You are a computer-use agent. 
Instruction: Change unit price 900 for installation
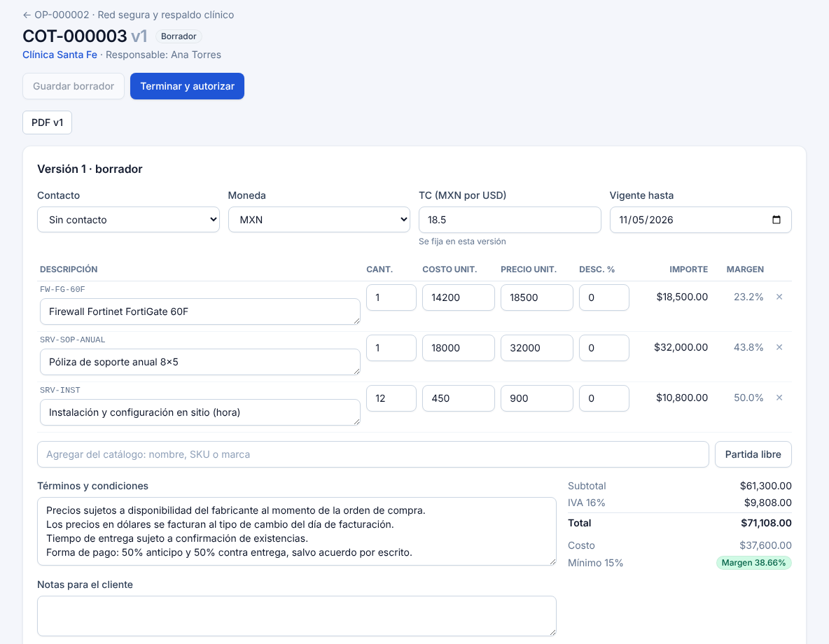click(536, 398)
